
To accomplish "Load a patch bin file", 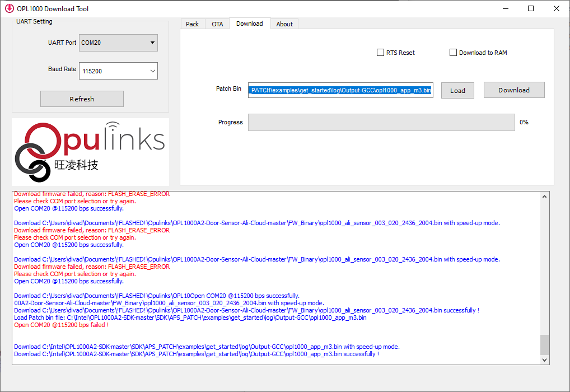I will pos(457,91).
